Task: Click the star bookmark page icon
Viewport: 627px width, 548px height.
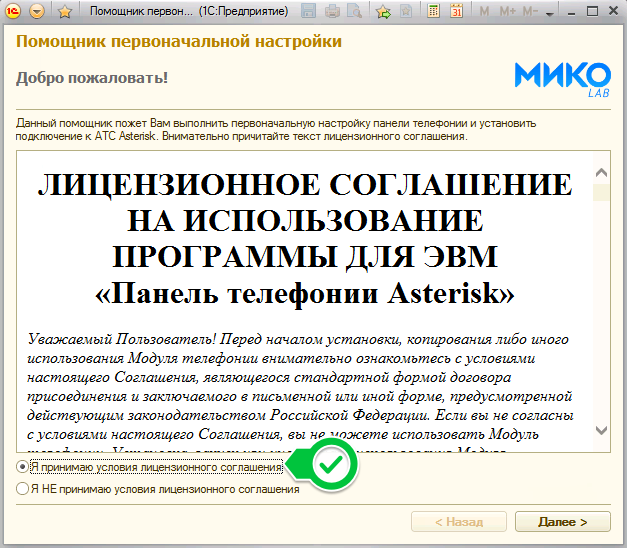Action: (406, 12)
